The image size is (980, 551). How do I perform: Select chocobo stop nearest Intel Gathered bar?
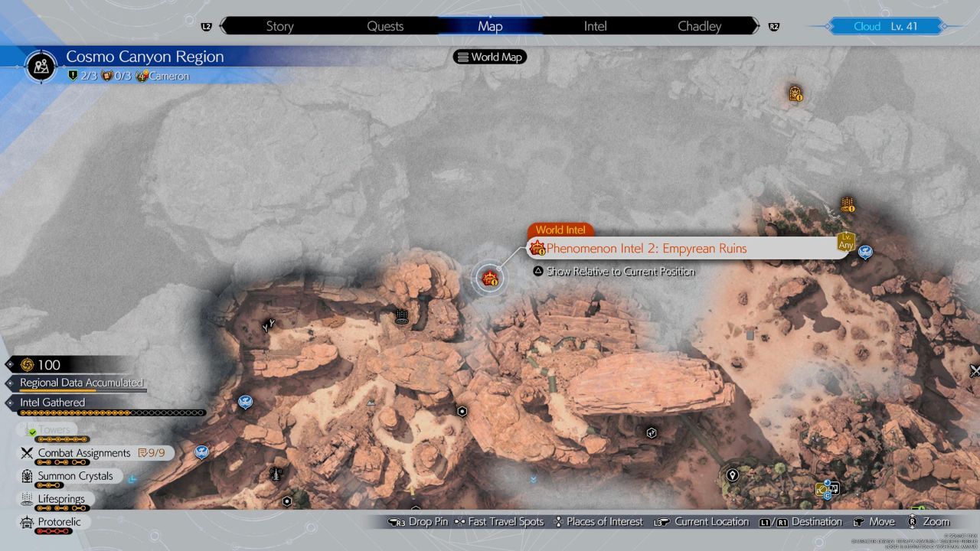(x=245, y=401)
